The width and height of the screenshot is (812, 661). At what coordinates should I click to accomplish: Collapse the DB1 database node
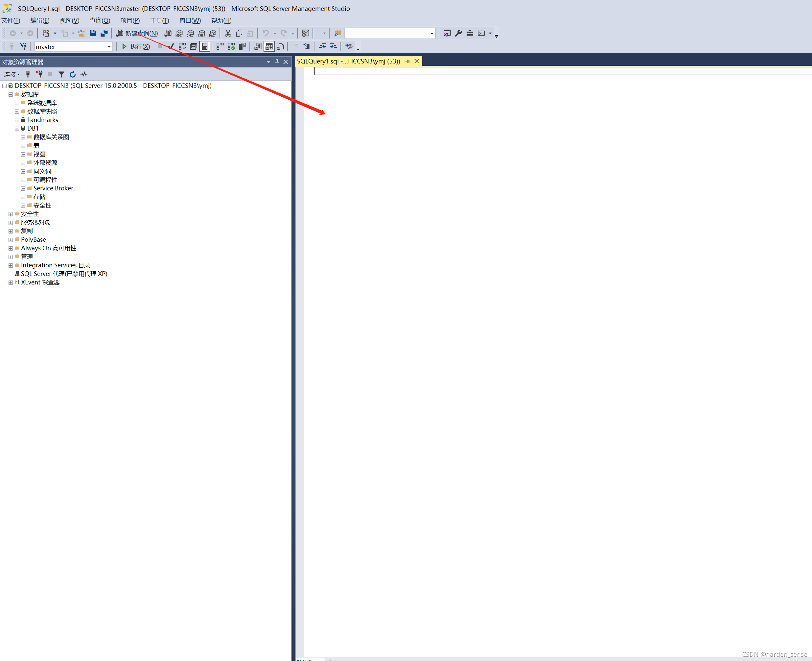pyautogui.click(x=17, y=129)
